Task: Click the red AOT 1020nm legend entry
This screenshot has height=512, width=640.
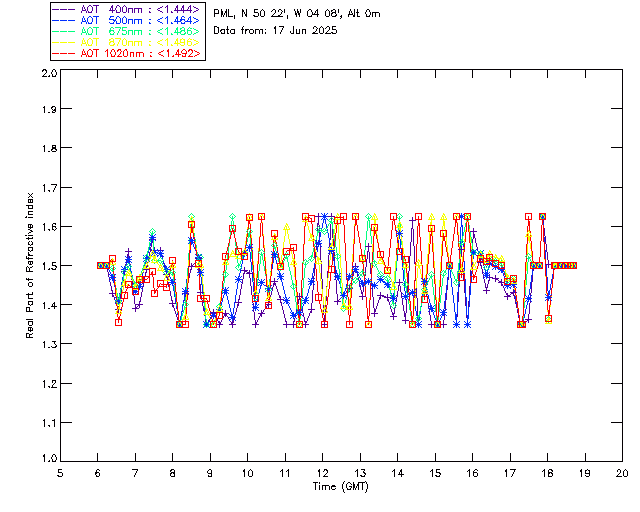Action: [x=127, y=53]
